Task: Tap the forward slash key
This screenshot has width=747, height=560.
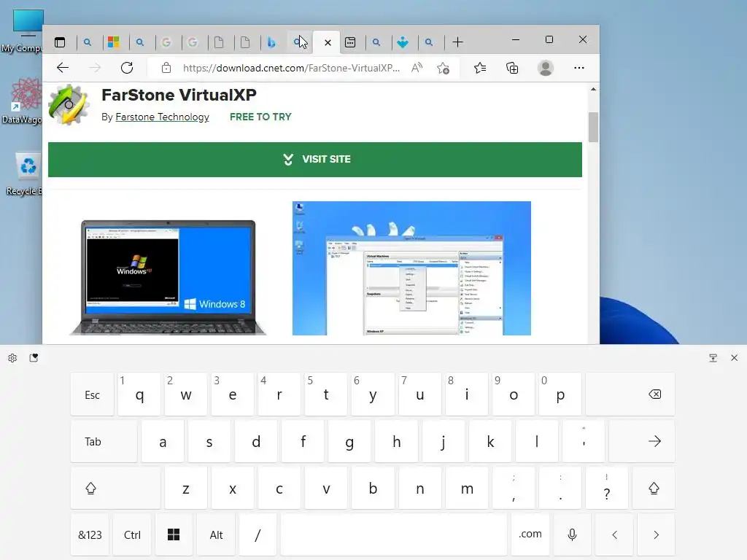Action: tap(258, 534)
